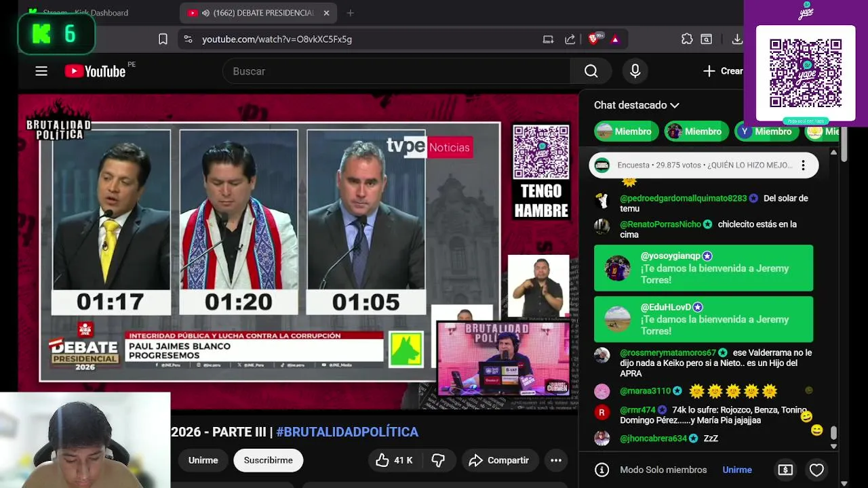Expand the Chat destacado dropdown
Viewport: 868px width, 488px height.
click(636, 105)
